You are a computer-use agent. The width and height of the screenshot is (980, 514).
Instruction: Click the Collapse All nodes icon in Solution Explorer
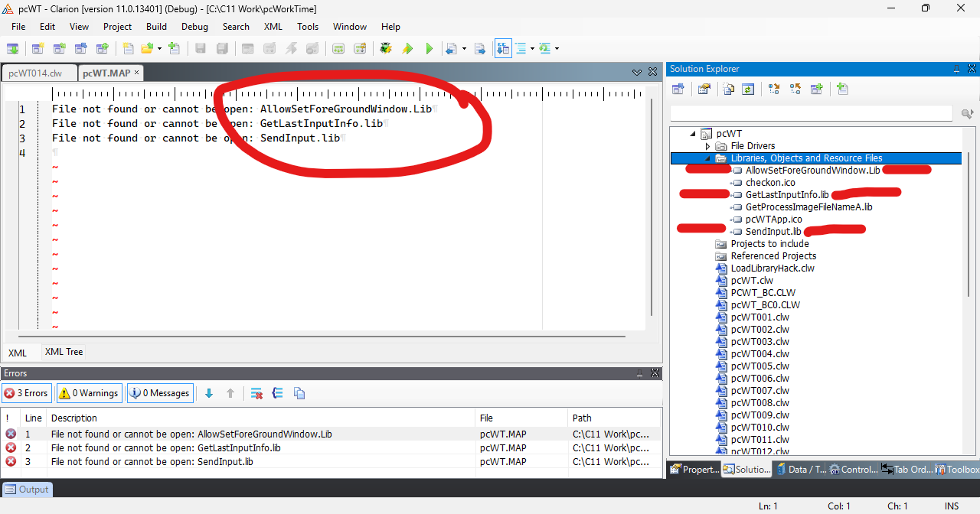click(x=795, y=89)
